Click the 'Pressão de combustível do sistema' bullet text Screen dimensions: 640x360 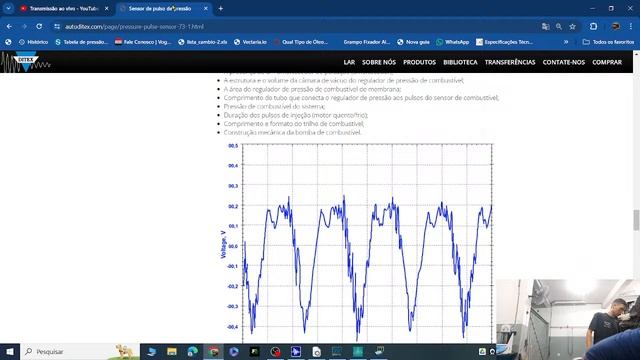point(274,107)
